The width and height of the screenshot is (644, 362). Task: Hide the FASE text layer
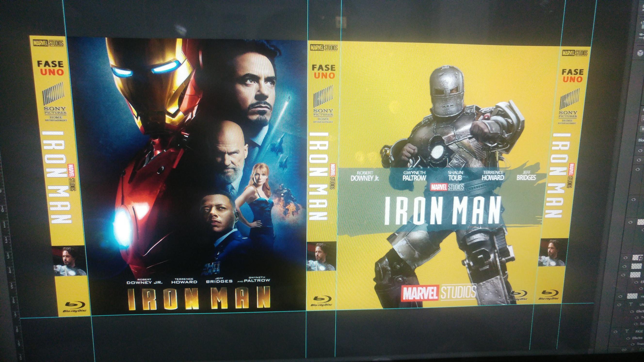[x=615, y=331]
